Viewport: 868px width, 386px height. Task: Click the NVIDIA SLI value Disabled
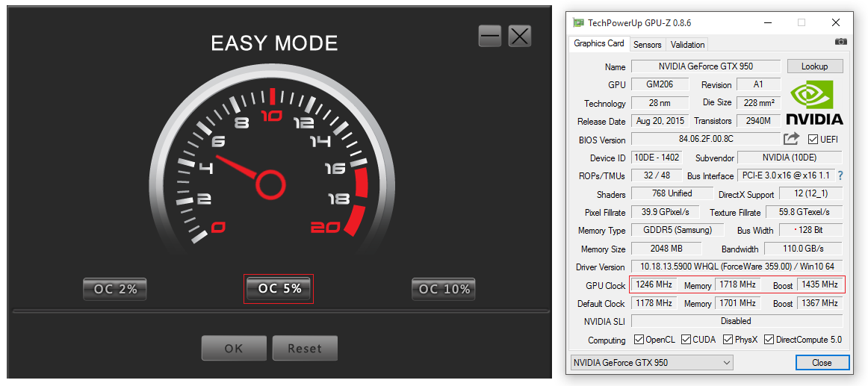click(737, 321)
